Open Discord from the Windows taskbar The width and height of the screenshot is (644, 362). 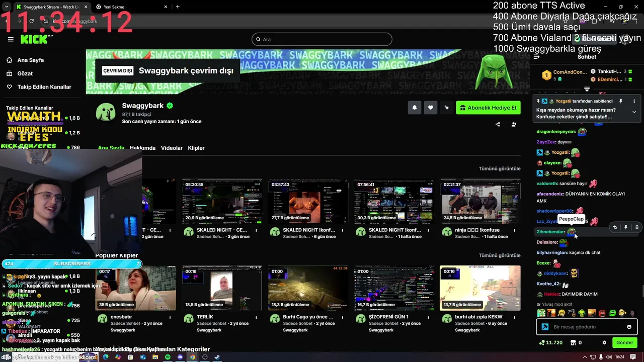tap(180, 357)
